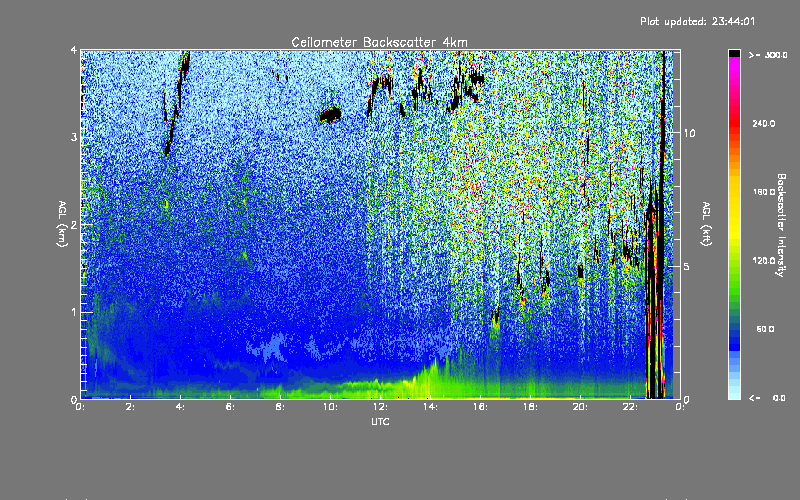Click the '120.0' colorbar value
This screenshot has height=500, width=800.
pyautogui.click(x=763, y=260)
